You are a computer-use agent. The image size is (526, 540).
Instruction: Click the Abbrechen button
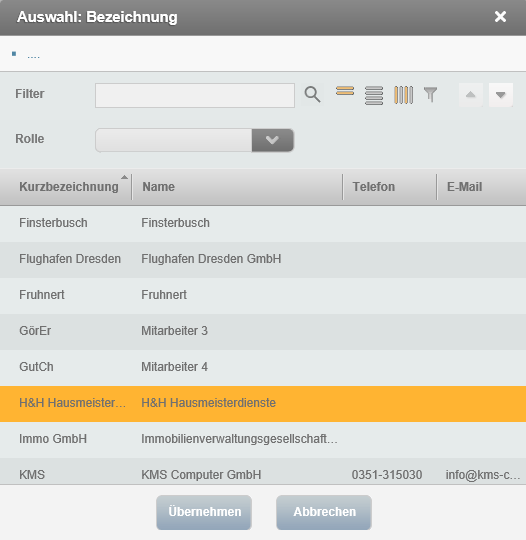(x=324, y=512)
